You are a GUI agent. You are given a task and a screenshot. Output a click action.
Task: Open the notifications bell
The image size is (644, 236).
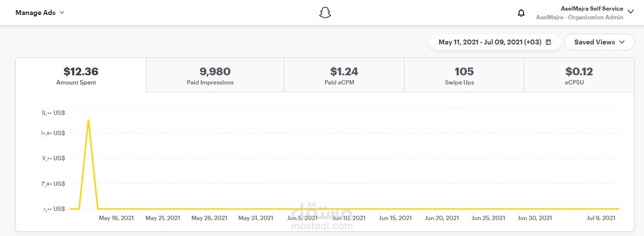[x=521, y=13]
